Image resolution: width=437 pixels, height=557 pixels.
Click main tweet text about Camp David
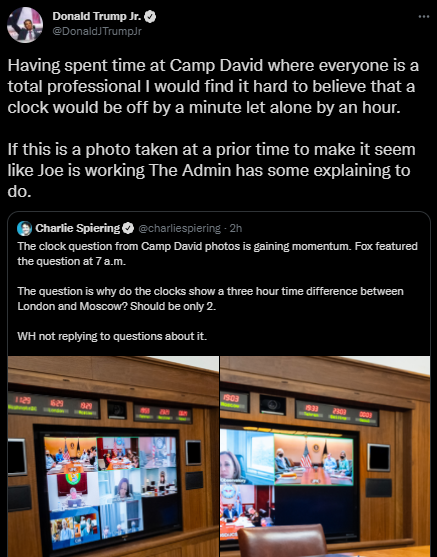coord(213,86)
